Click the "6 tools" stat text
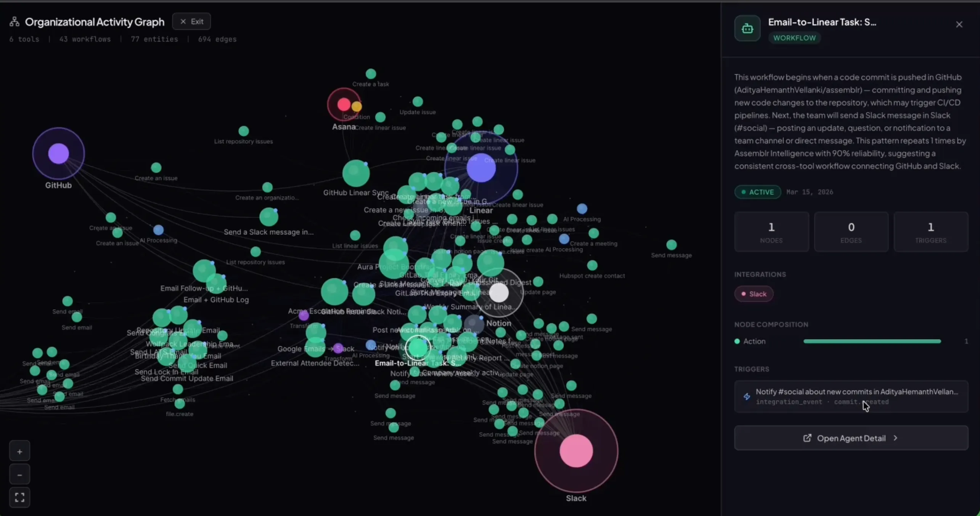 pos(24,39)
